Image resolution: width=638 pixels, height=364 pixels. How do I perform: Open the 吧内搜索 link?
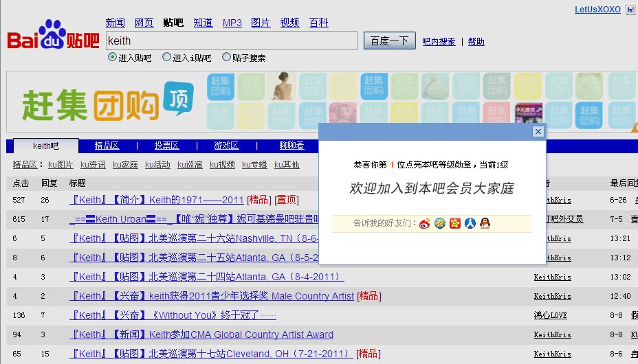click(x=439, y=42)
